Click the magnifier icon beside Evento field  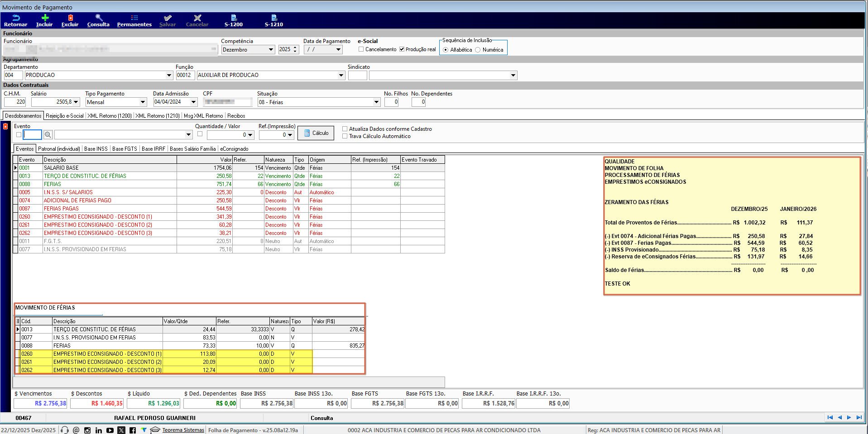[x=48, y=135]
